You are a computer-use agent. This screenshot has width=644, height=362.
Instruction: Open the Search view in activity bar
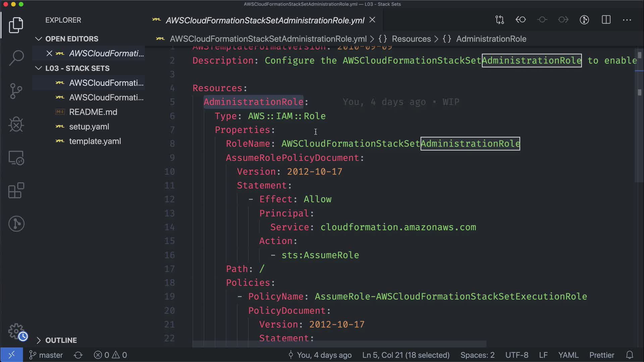pos(16,58)
